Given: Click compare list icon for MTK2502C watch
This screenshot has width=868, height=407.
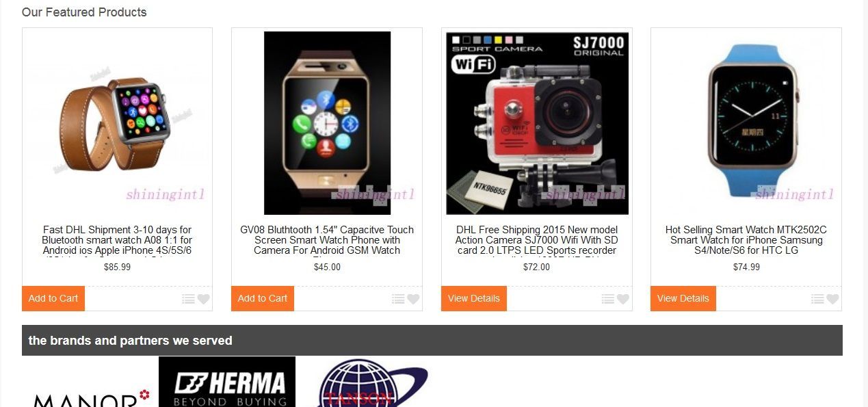Looking at the screenshot, I should tap(817, 299).
